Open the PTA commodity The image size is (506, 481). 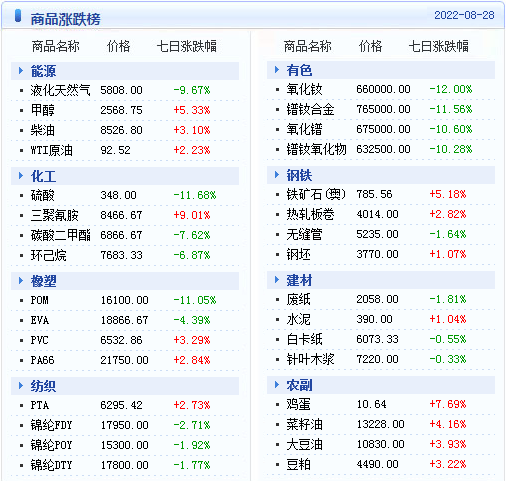tap(40, 405)
